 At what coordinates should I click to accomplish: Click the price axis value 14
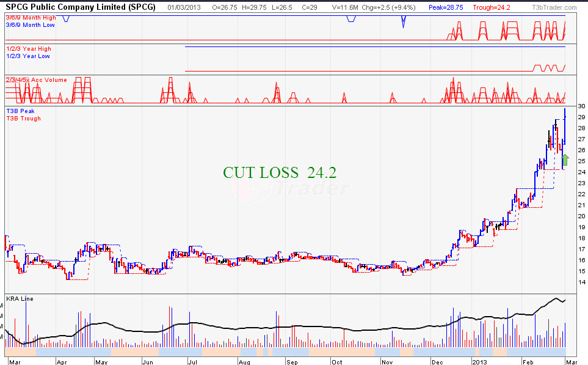point(582,282)
